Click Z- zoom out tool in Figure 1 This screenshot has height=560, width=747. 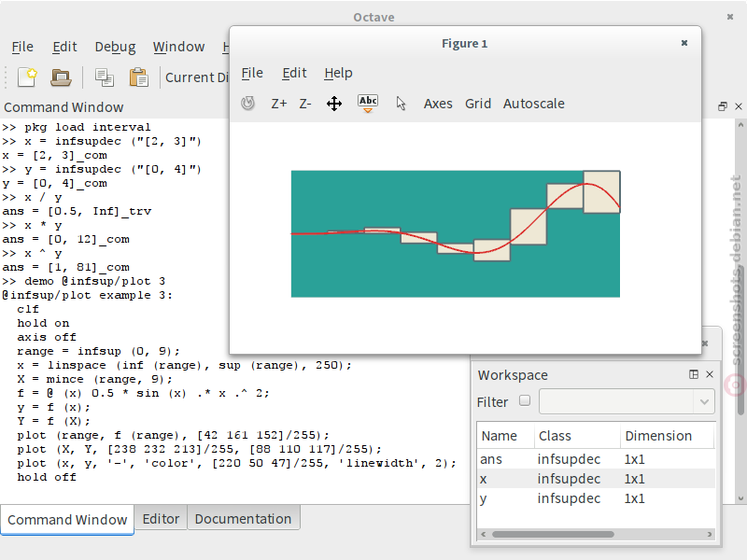305,104
